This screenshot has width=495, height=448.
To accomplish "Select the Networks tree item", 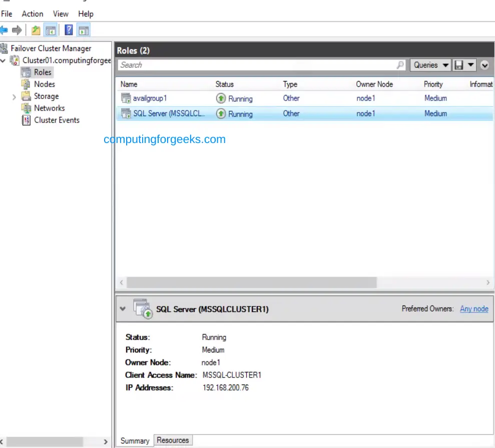I will tap(49, 108).
